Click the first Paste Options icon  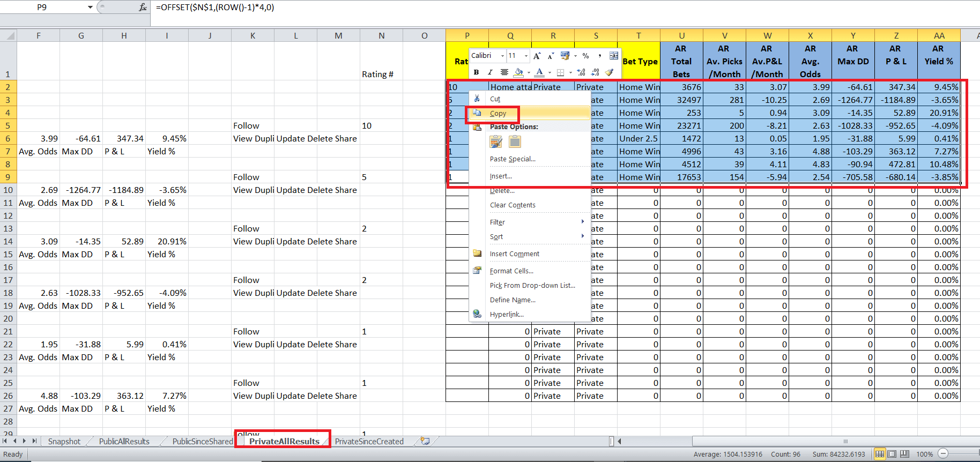click(x=496, y=141)
